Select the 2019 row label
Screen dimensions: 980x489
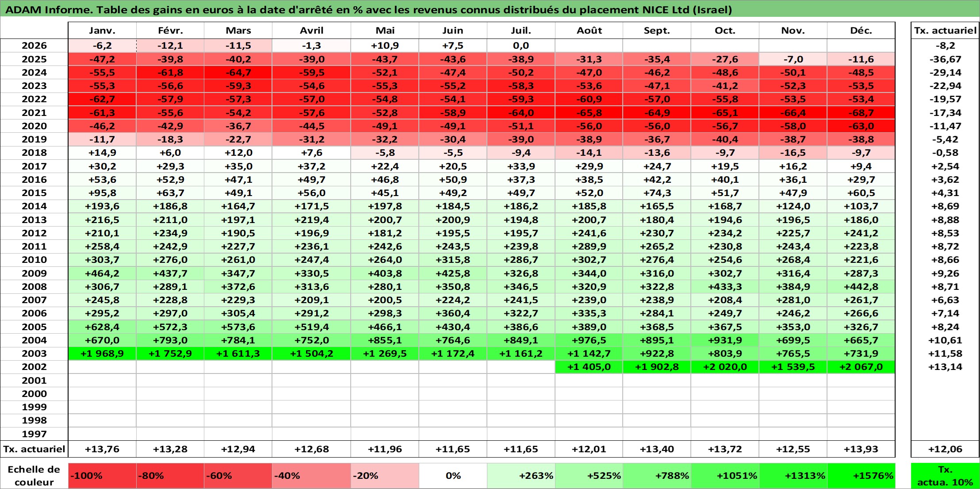tap(34, 139)
